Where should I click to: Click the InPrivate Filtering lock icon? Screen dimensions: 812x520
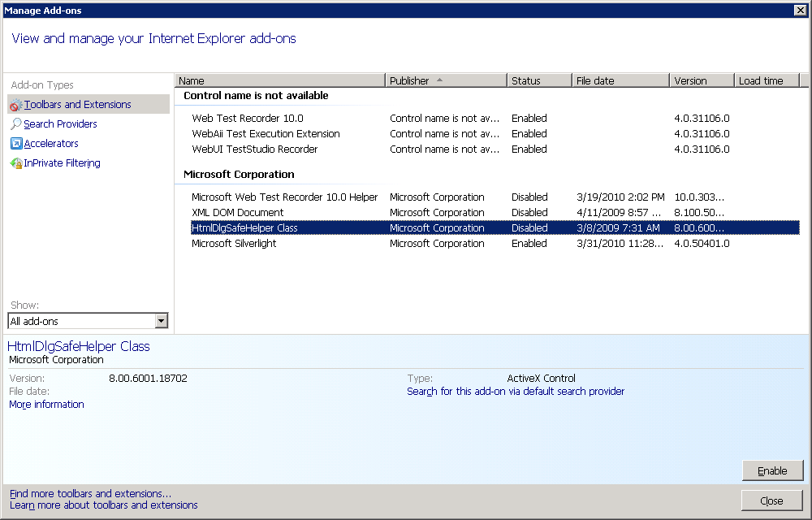tap(16, 163)
